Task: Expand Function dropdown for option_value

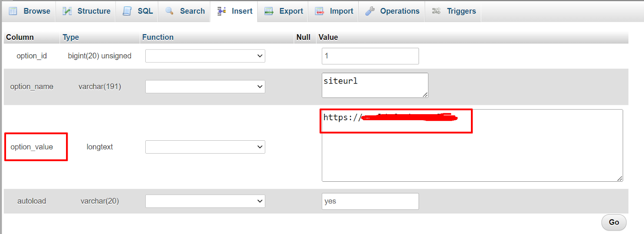Action: pyautogui.click(x=205, y=147)
